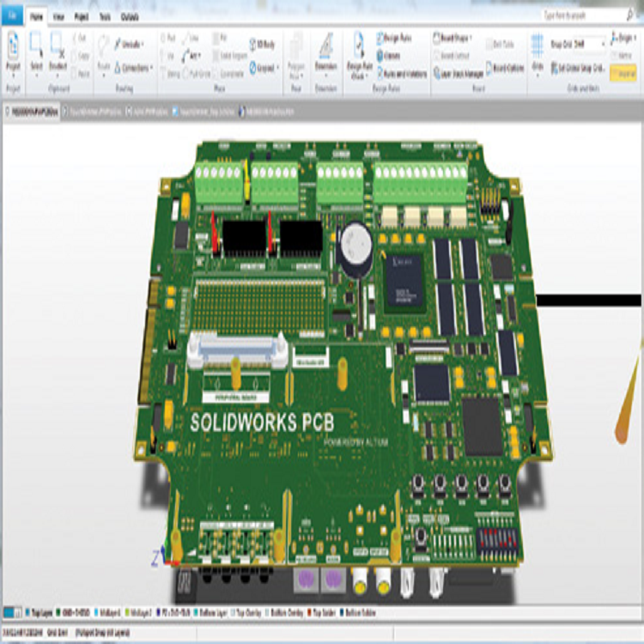The height and width of the screenshot is (644, 644).
Task: Click the Grids icon in the ribbon
Action: (538, 53)
